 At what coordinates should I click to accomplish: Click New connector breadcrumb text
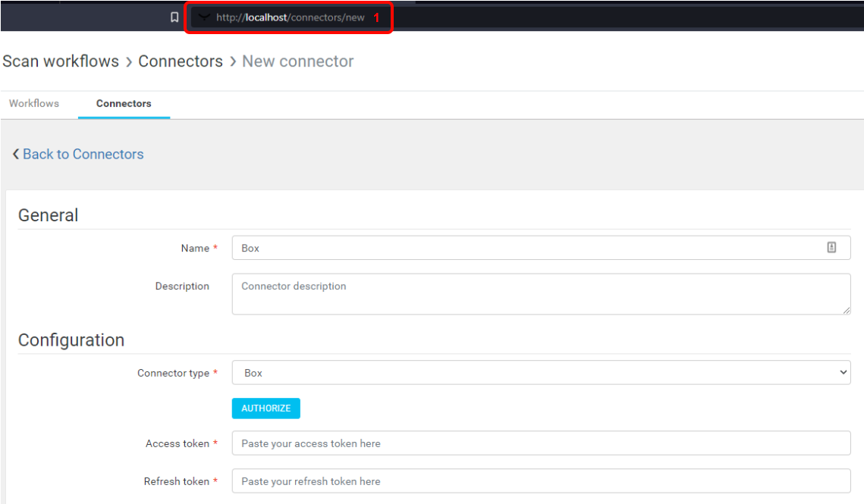coord(297,61)
